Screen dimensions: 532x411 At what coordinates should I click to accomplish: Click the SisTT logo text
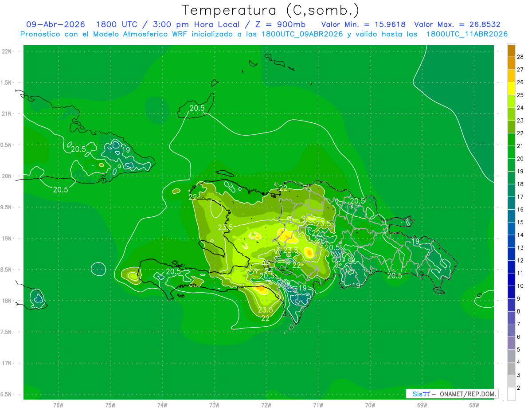[x=421, y=394]
